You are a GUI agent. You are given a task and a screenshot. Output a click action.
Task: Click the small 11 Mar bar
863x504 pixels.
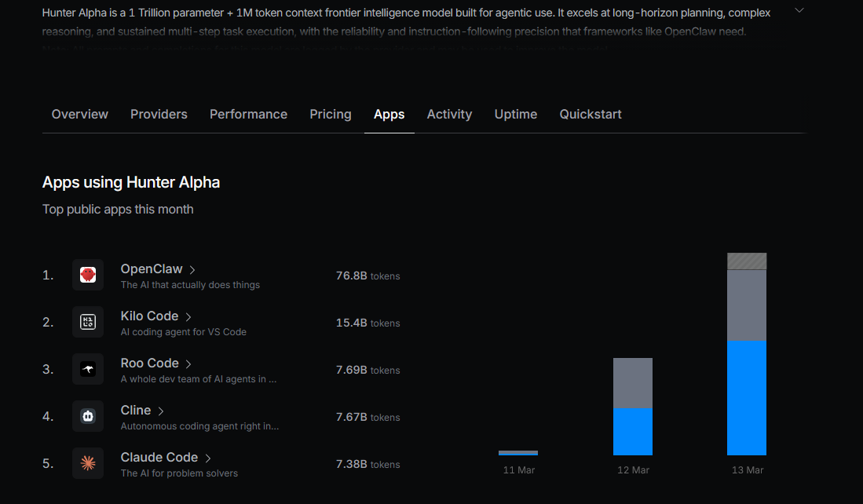point(518,453)
